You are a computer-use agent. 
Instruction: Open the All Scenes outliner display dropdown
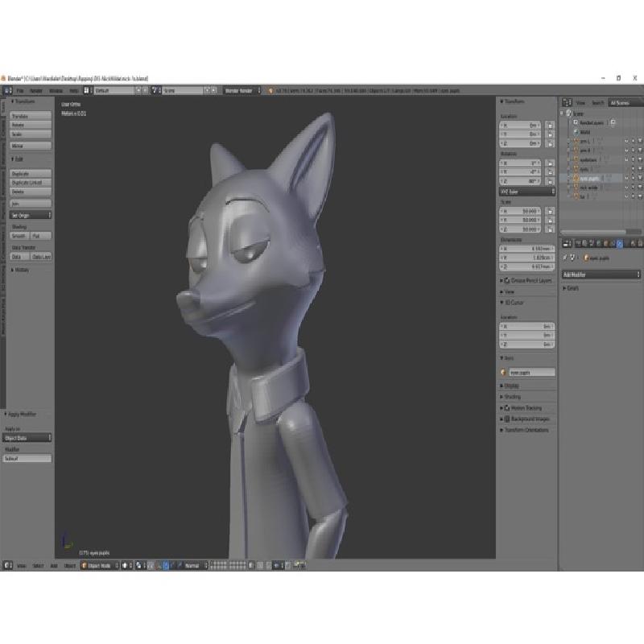point(625,103)
